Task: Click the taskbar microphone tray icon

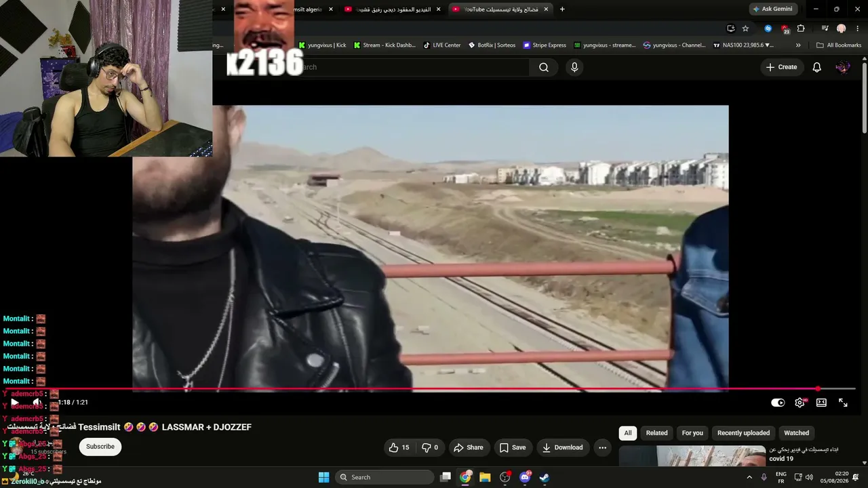Action: (764, 477)
